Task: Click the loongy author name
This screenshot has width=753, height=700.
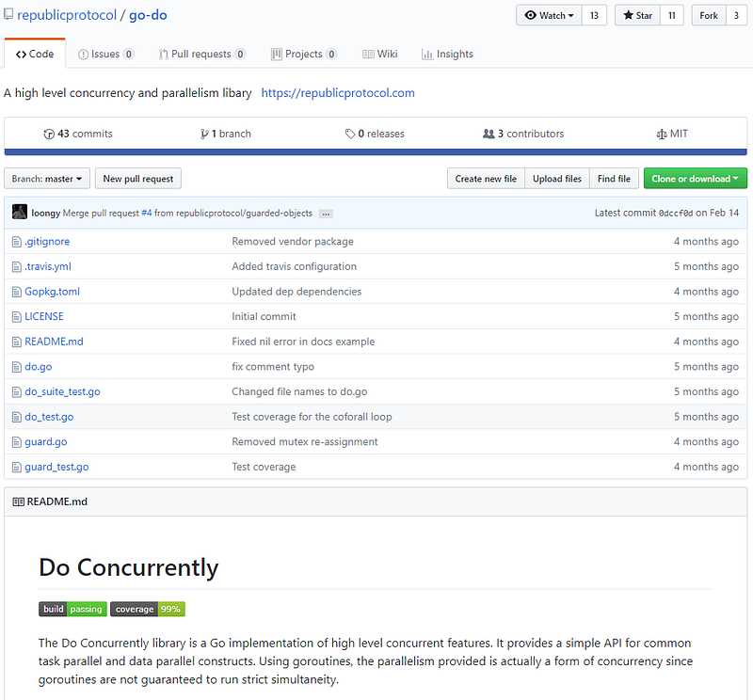Action: [45, 214]
